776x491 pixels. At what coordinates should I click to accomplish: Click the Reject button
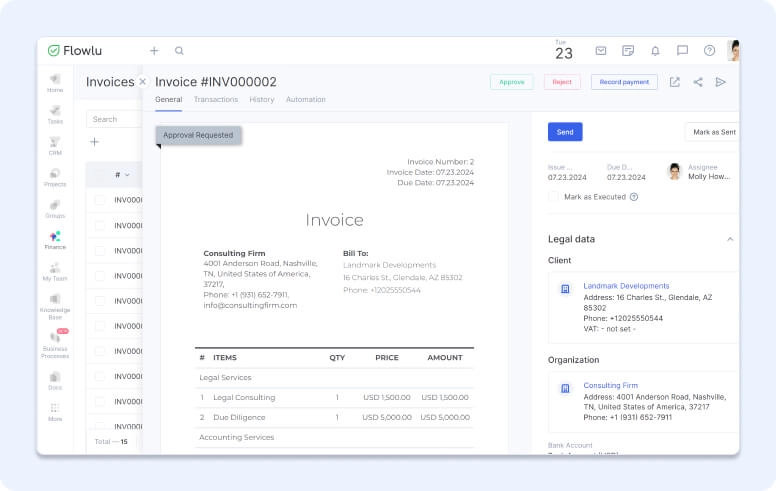click(x=562, y=82)
